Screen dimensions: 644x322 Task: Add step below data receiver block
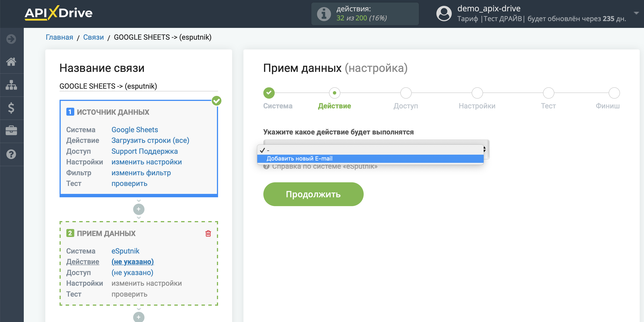click(139, 317)
